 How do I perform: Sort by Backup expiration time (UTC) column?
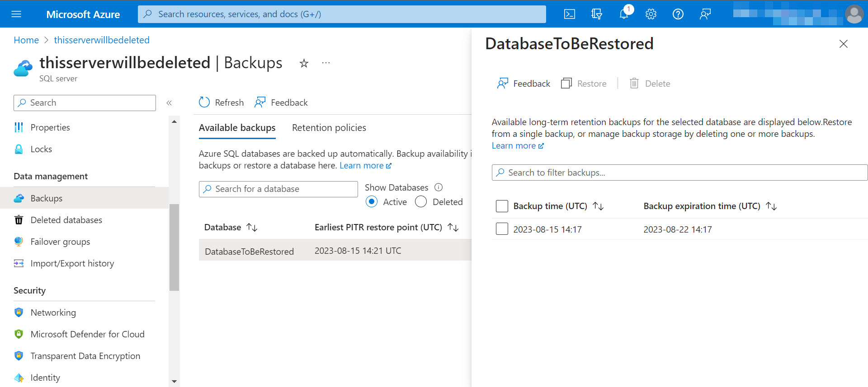tap(771, 206)
